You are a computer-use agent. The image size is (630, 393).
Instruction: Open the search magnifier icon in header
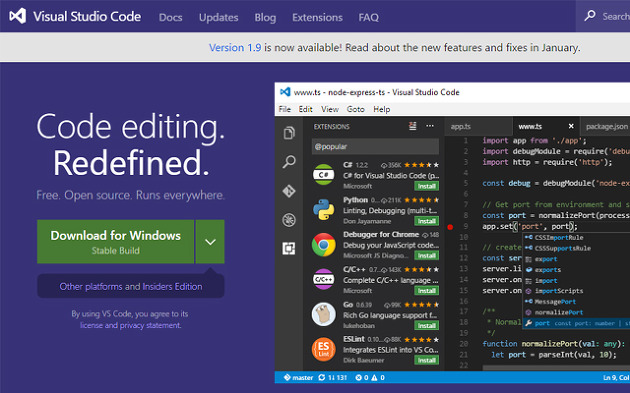[x=590, y=16]
